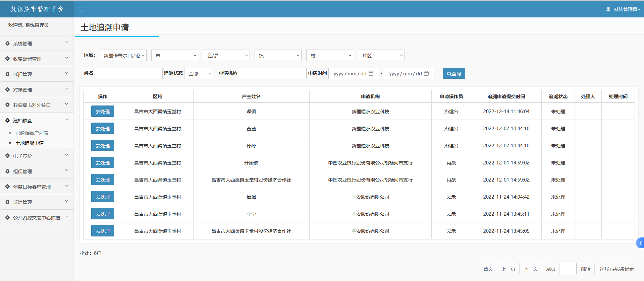
Task: Click 去处理 for 瘦瘦 row
Action: tap(103, 145)
